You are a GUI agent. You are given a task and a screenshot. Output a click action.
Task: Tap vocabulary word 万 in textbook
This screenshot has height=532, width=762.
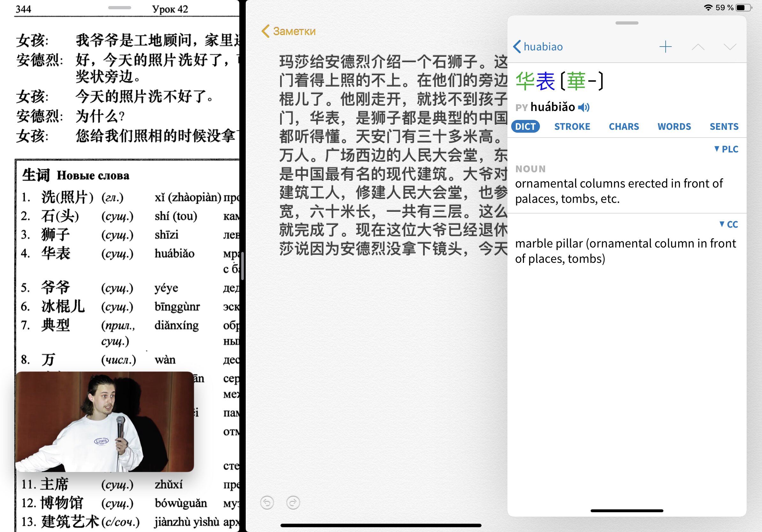[x=48, y=359]
